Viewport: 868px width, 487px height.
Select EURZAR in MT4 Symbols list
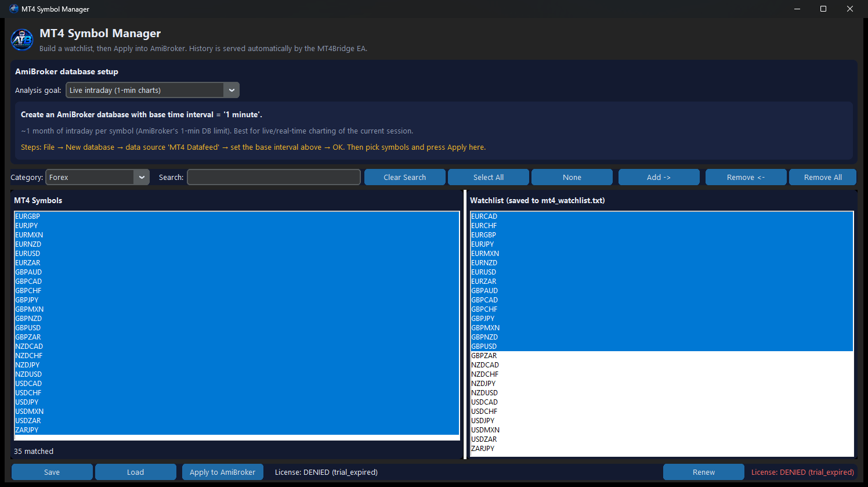point(237,263)
